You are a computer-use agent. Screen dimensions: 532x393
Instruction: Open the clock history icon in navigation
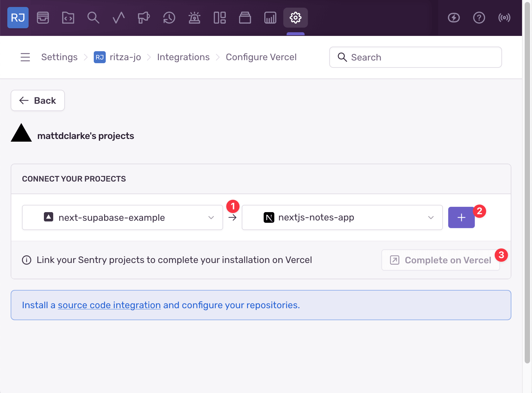coord(169,18)
